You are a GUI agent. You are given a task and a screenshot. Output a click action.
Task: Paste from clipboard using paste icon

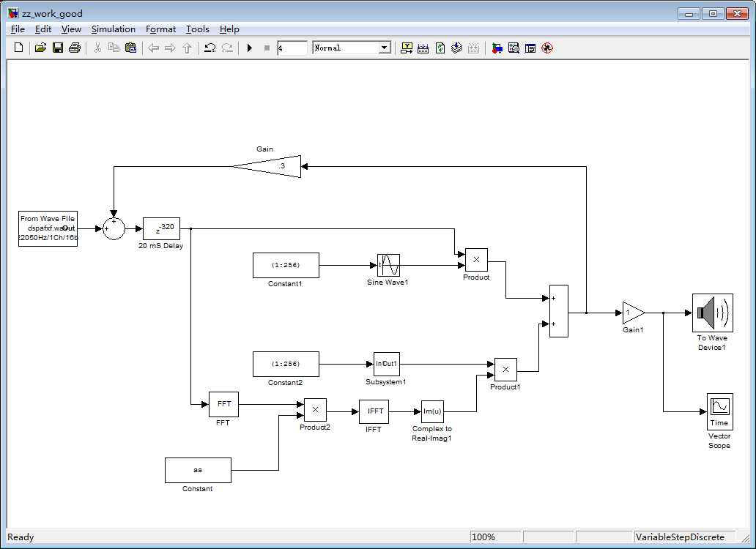[130, 48]
